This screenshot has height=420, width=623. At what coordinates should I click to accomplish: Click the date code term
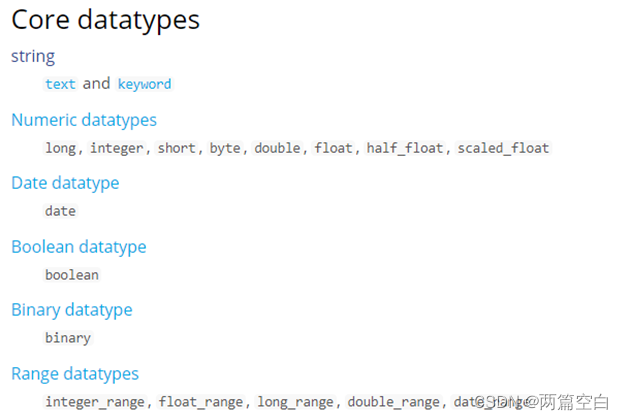click(x=60, y=211)
